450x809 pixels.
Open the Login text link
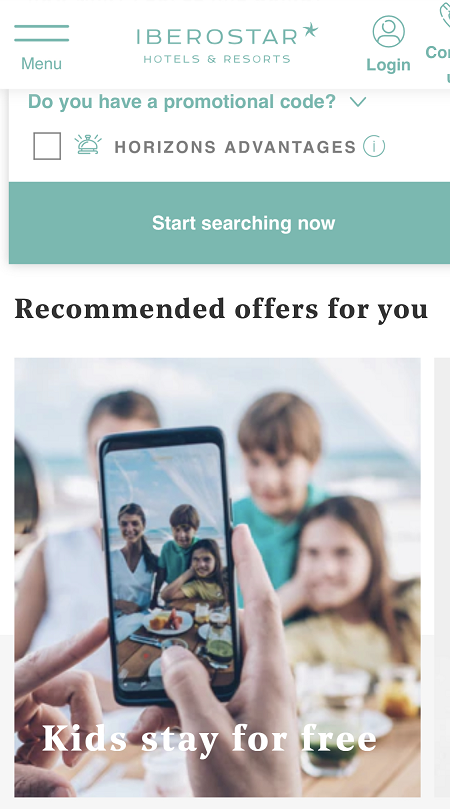[388, 65]
